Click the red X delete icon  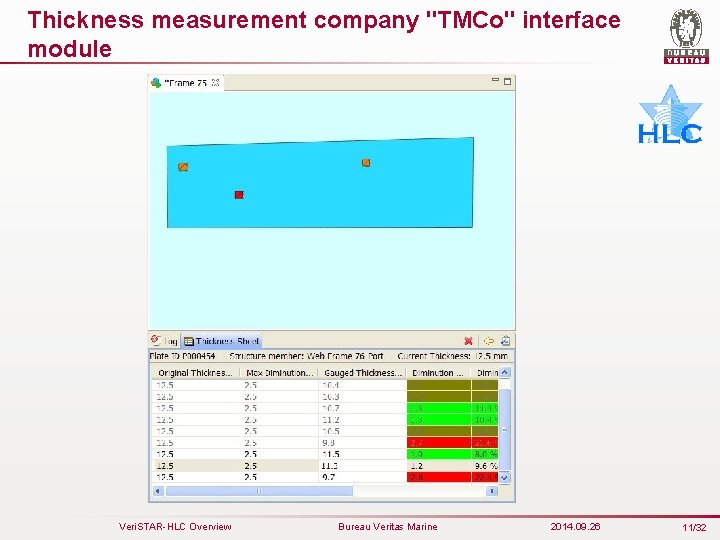(x=468, y=341)
